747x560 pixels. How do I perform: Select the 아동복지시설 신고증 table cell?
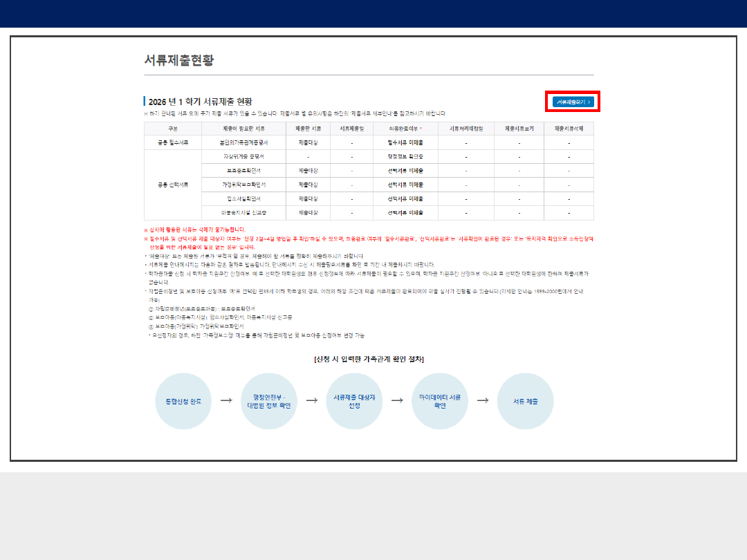pyautogui.click(x=243, y=213)
